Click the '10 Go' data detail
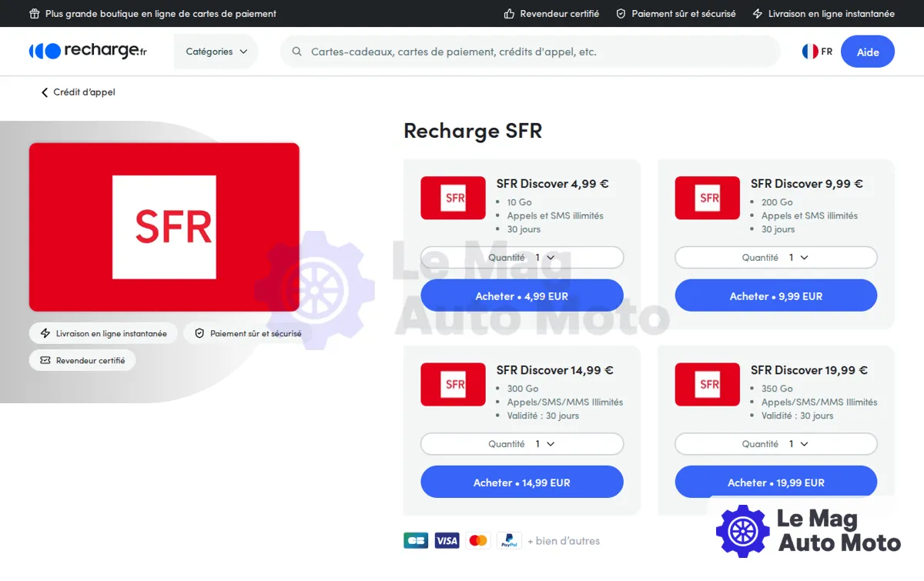This screenshot has width=924, height=581. click(519, 202)
